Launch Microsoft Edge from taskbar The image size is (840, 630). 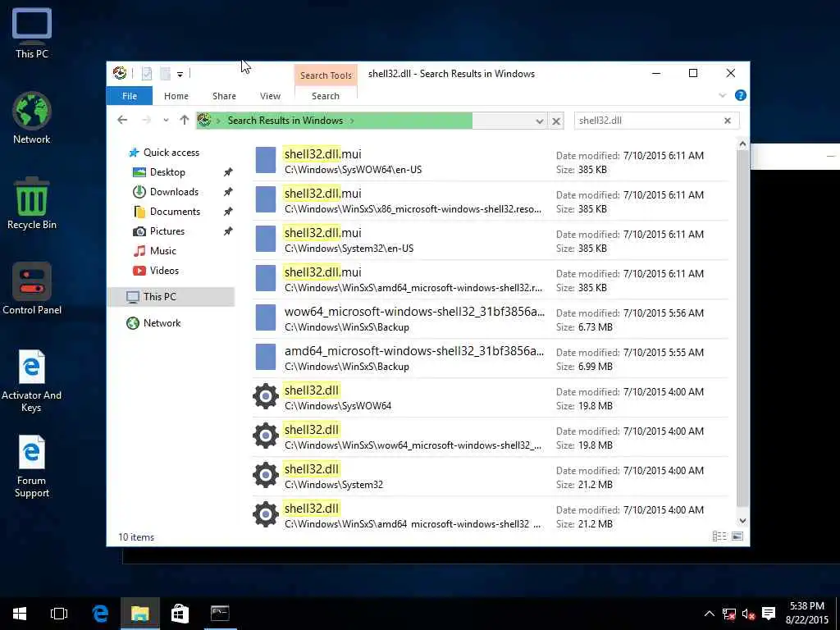pyautogui.click(x=100, y=614)
